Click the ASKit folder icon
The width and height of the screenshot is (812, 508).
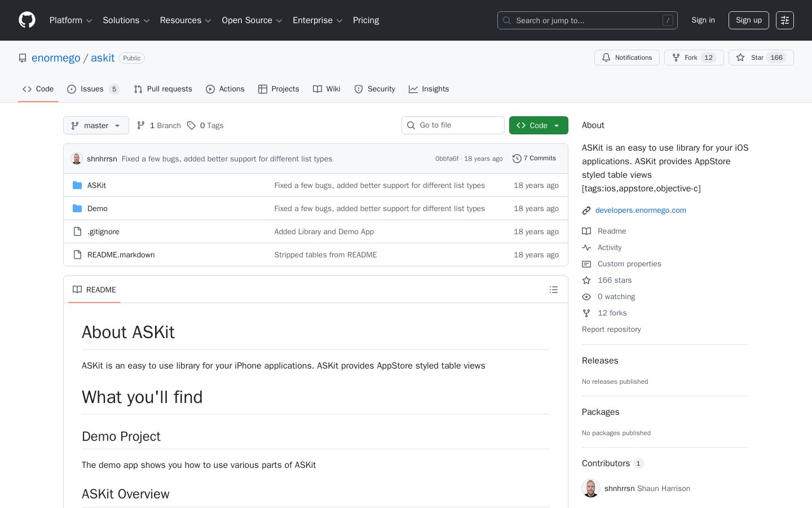tap(77, 185)
